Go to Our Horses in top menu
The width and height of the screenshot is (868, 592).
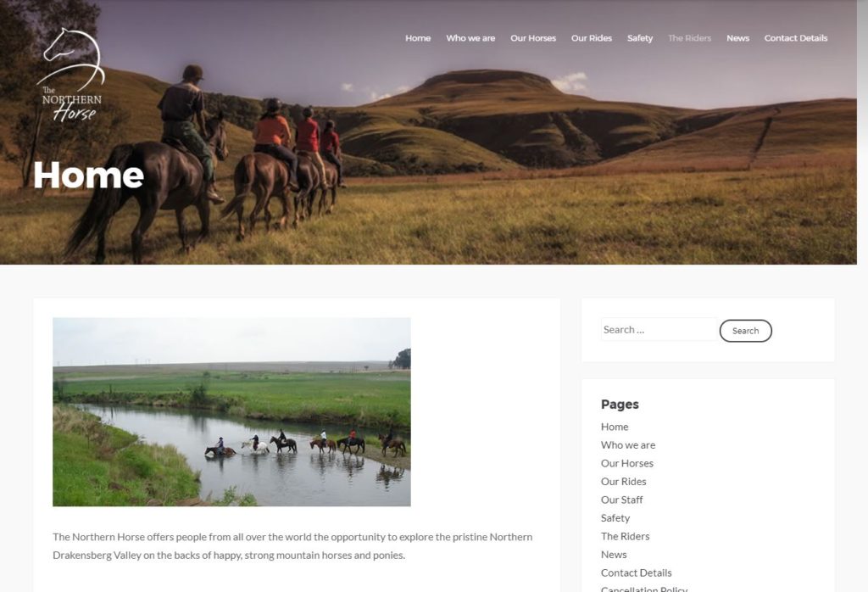(x=533, y=38)
